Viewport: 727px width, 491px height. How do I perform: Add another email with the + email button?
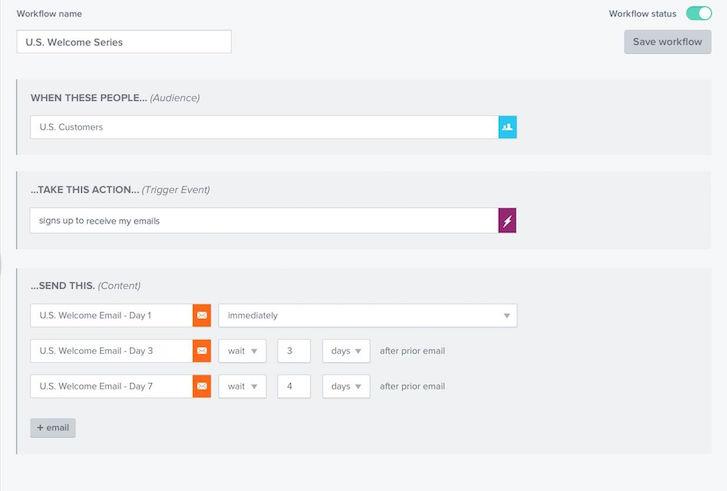coord(53,428)
